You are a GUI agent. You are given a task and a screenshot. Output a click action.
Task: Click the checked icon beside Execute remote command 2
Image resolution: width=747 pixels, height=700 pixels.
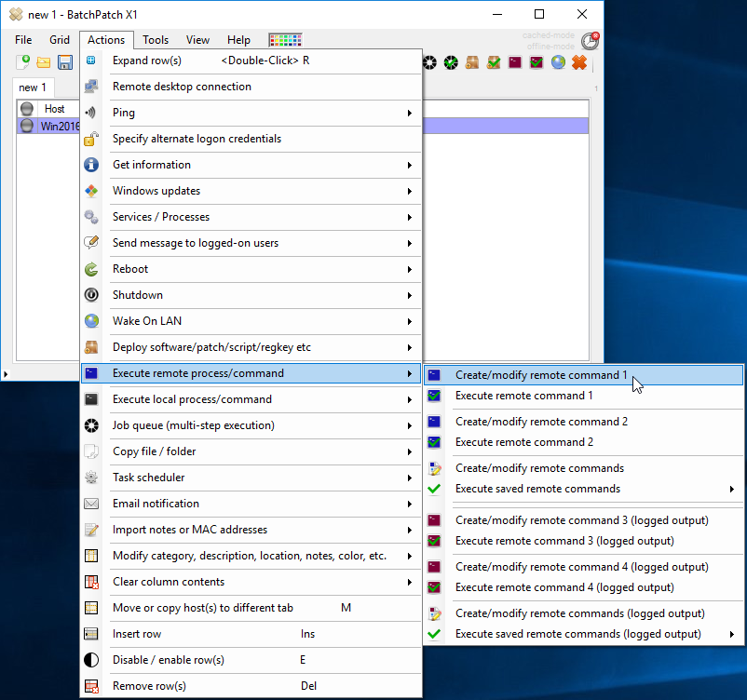pyautogui.click(x=434, y=442)
